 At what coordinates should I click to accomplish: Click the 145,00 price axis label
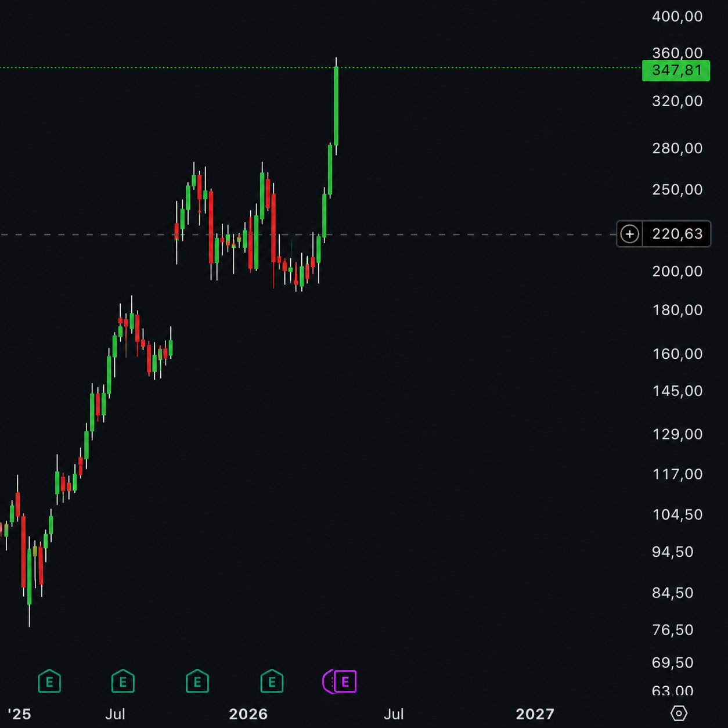(x=677, y=391)
